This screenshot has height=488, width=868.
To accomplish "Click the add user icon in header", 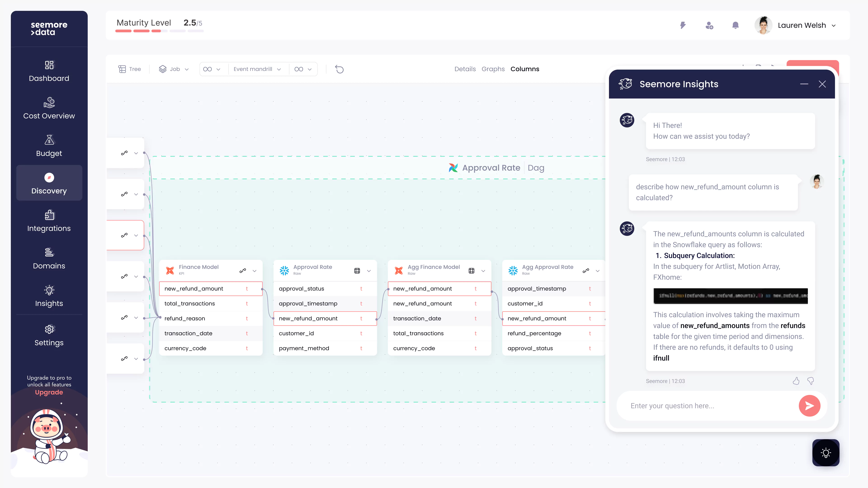I will click(709, 25).
